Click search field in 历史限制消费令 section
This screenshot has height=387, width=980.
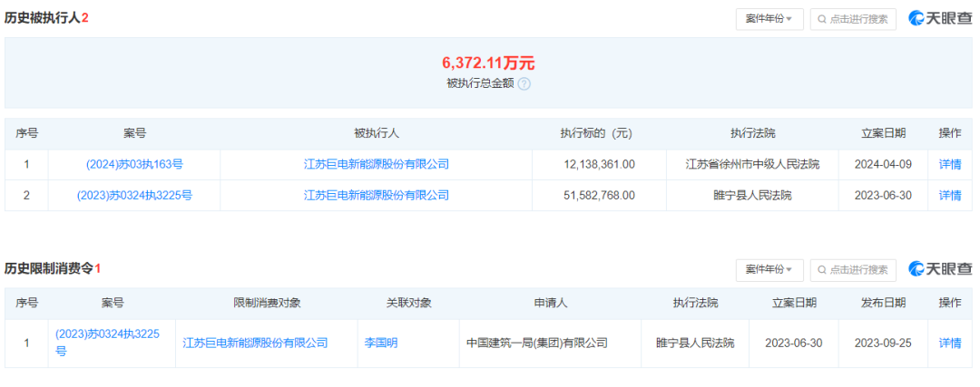pos(853,270)
